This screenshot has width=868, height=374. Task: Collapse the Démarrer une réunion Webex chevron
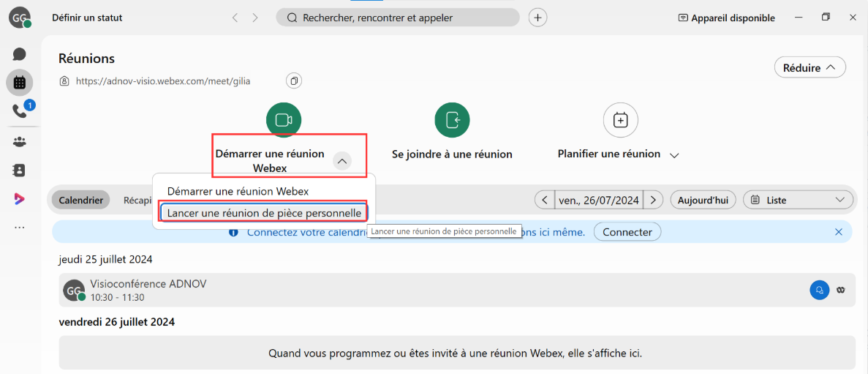pyautogui.click(x=342, y=161)
